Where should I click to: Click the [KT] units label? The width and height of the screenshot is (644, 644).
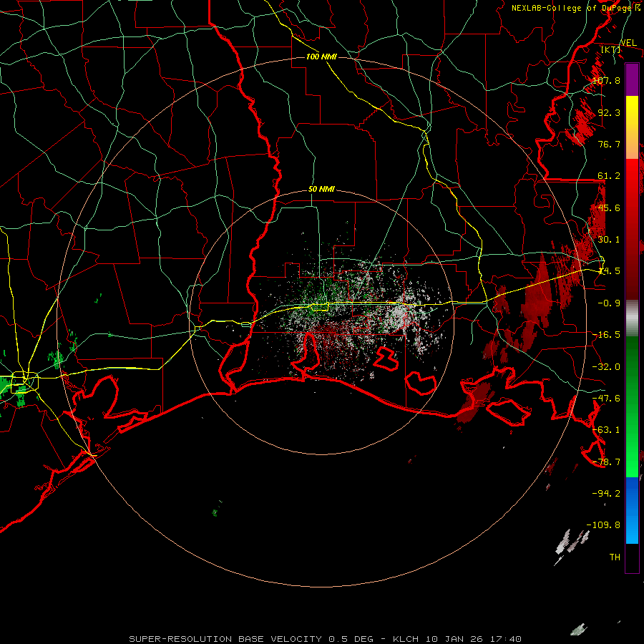click(611, 50)
